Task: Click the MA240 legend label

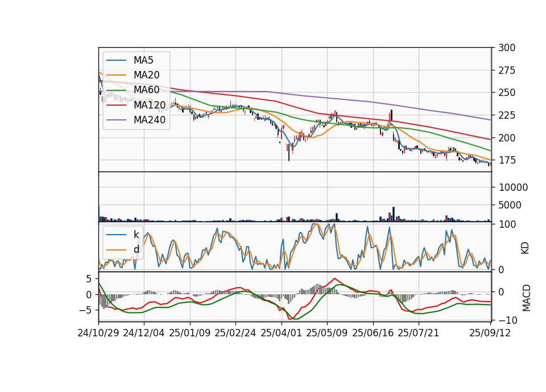Action: [150, 120]
